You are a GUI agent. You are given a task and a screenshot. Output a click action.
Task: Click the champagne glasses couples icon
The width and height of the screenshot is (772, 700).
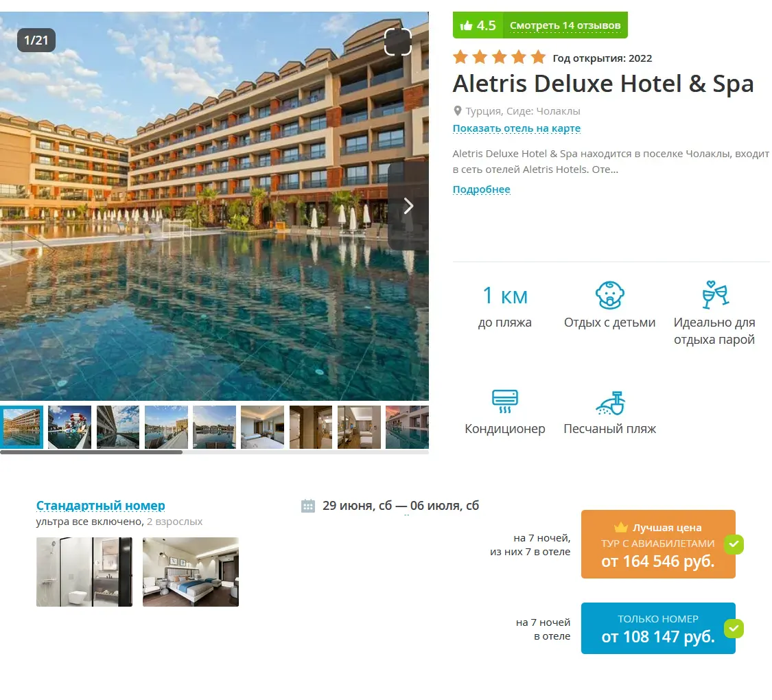click(715, 294)
